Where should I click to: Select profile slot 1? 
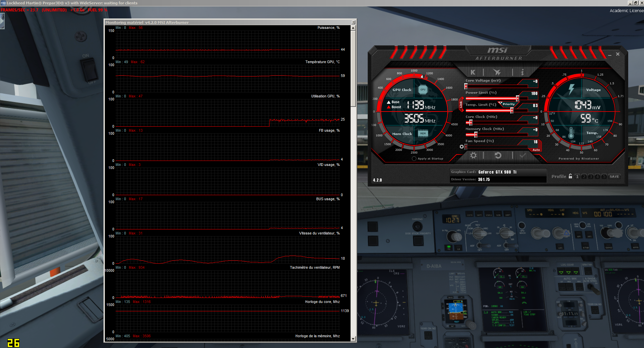coord(577,176)
